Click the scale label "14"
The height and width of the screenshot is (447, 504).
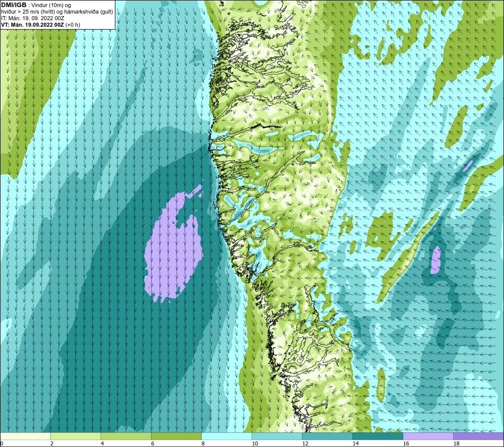[355, 443]
